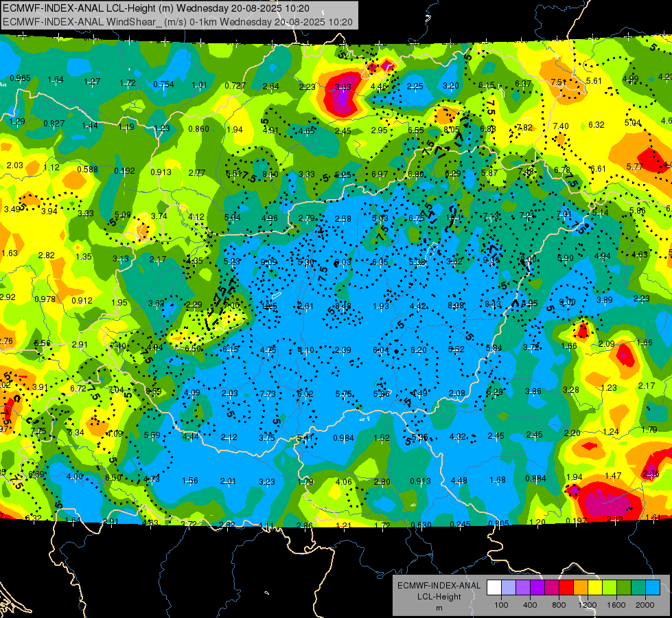Click the wind shear value 3.23

[x=266, y=481]
